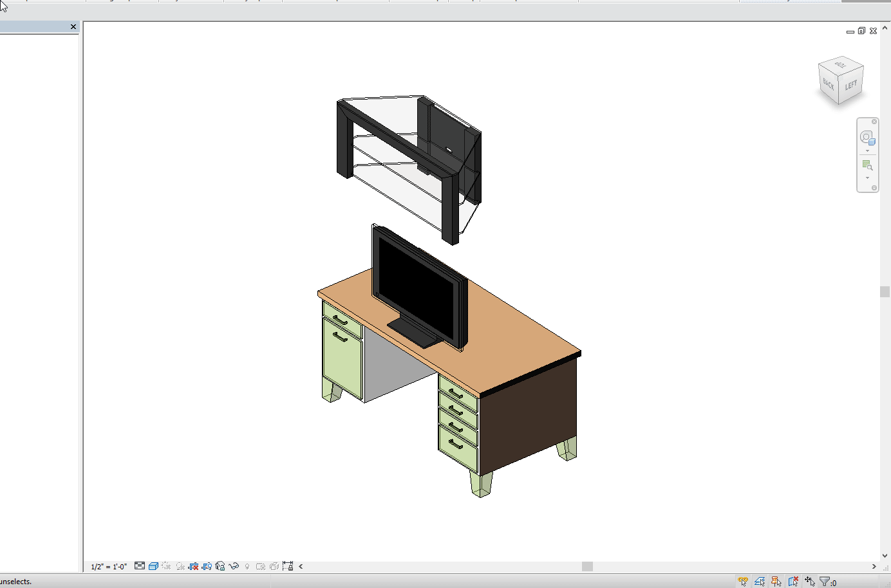The image size is (891, 588).
Task: Open the 1/2" = 1'-0" view scale list
Action: point(109,567)
